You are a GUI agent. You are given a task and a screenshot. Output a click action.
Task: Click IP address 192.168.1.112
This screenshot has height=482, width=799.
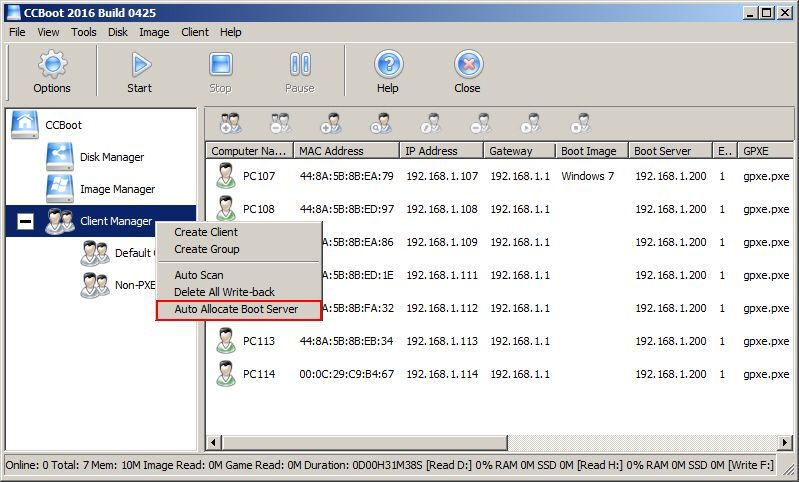442,308
